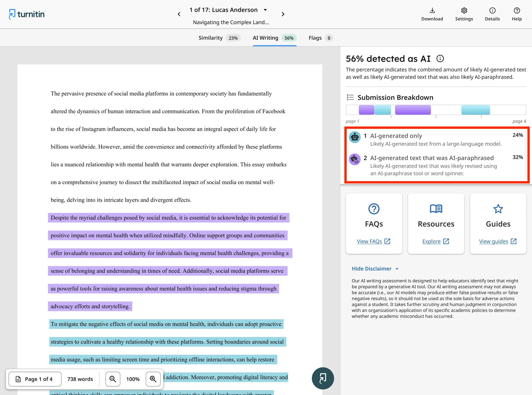Select the AI-generated only category row
This screenshot has width=532, height=395.
(x=436, y=139)
